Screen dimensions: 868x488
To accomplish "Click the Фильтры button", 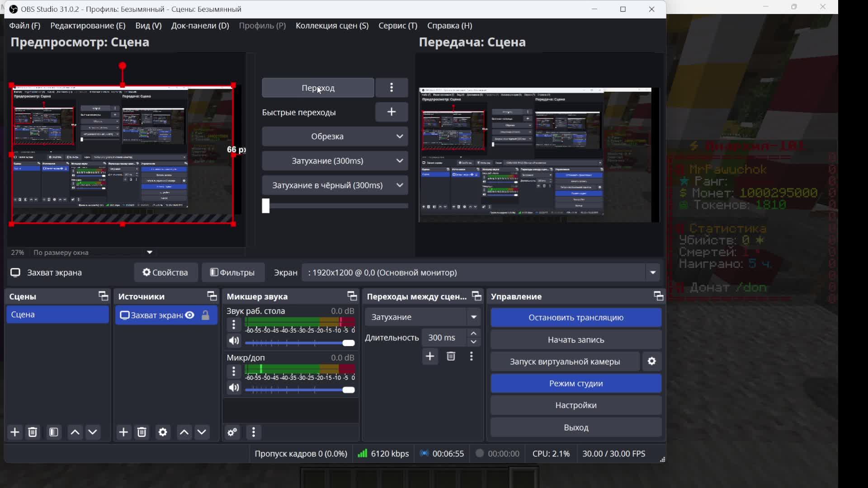I will click(233, 272).
